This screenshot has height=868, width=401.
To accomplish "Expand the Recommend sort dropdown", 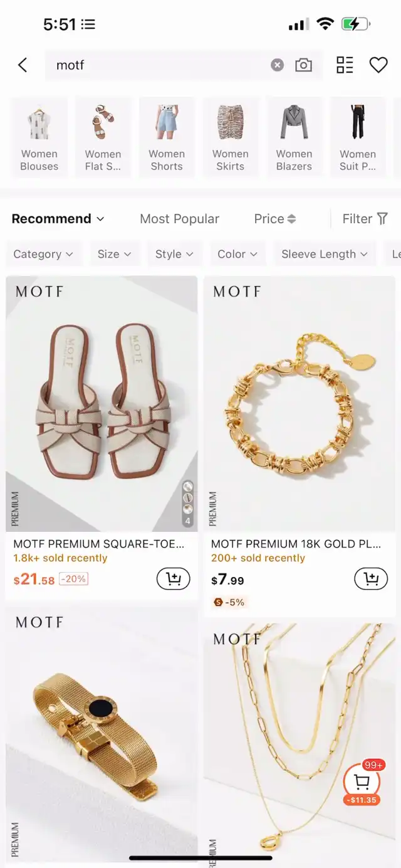I will pyautogui.click(x=58, y=219).
